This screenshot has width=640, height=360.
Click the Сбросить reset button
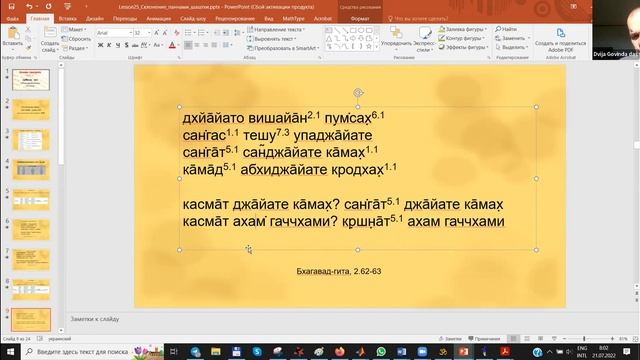coord(76,39)
